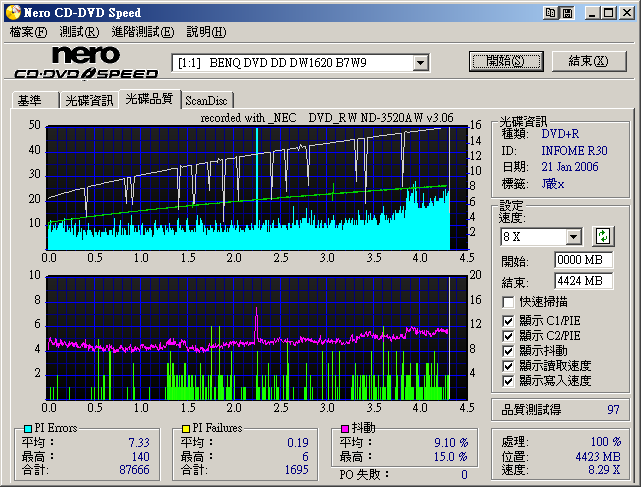Image resolution: width=641 pixels, height=487 pixels.
Task: Open the 測試(R) menu
Action: pos(79,32)
